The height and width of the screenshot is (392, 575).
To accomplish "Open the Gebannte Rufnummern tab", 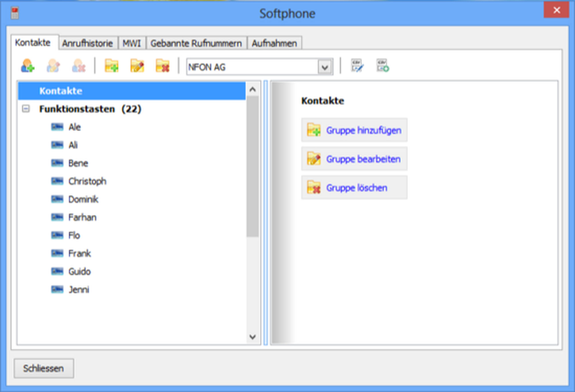I will (x=196, y=43).
